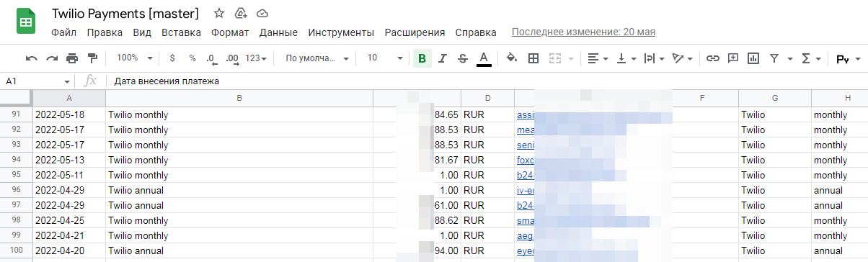Select cell with date 2022-05-18

(69, 114)
